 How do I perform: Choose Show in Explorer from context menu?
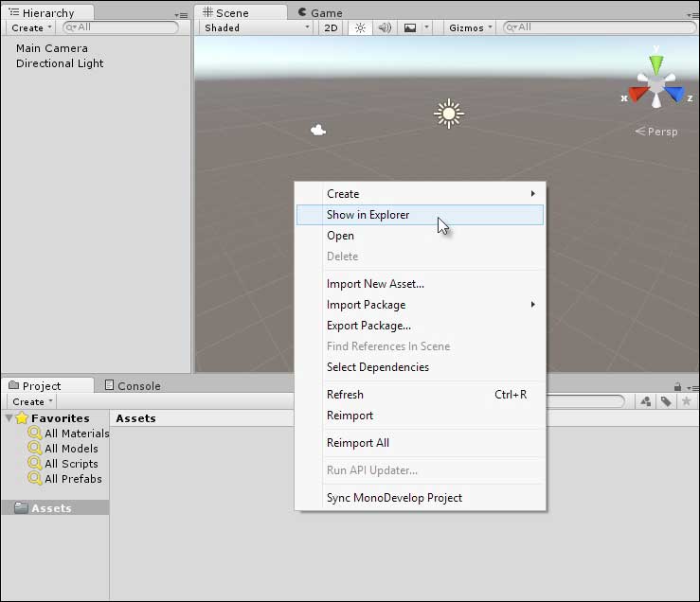click(x=368, y=215)
